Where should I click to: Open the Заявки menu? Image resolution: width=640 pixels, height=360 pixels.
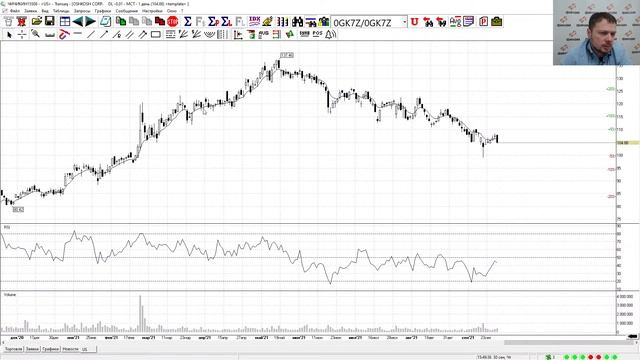(30, 11)
